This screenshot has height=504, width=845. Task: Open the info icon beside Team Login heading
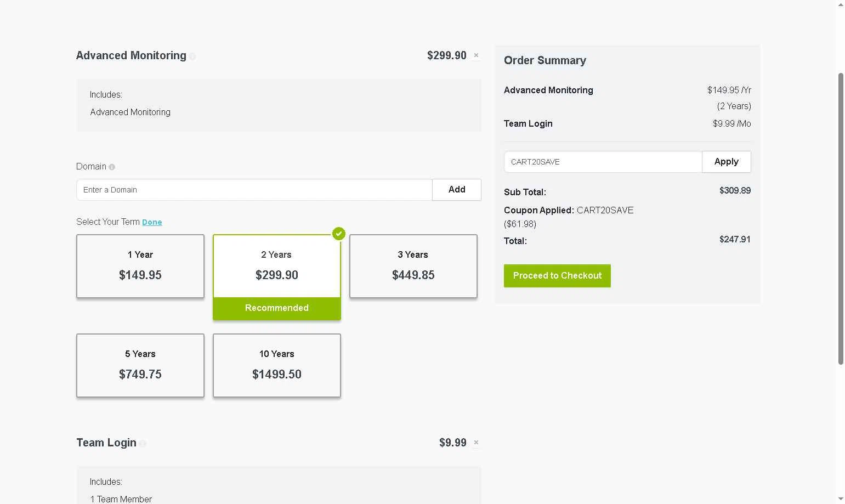click(x=143, y=444)
